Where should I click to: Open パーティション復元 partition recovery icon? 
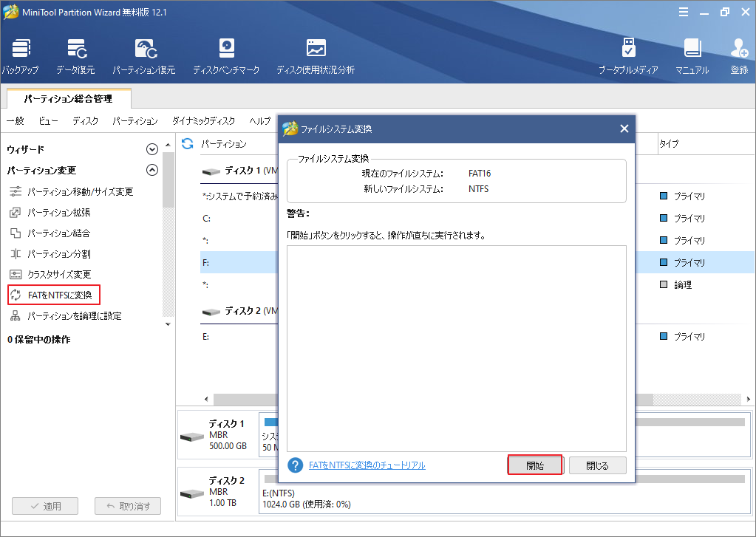click(144, 49)
